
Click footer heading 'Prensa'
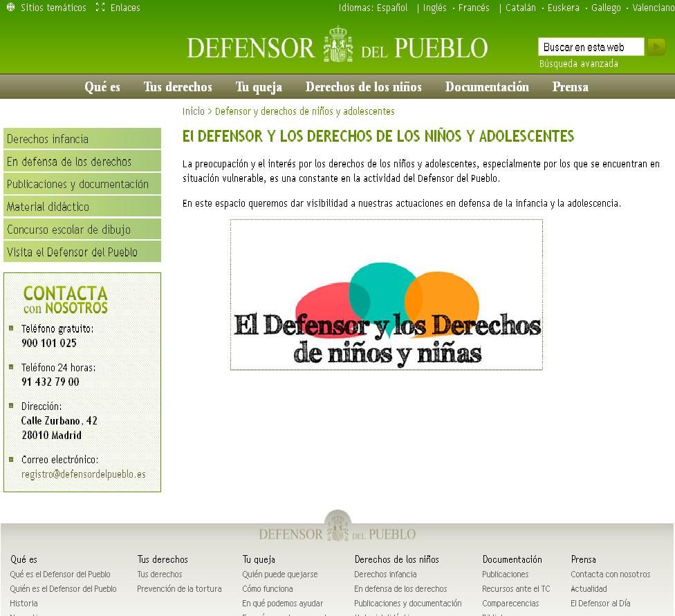click(x=583, y=559)
